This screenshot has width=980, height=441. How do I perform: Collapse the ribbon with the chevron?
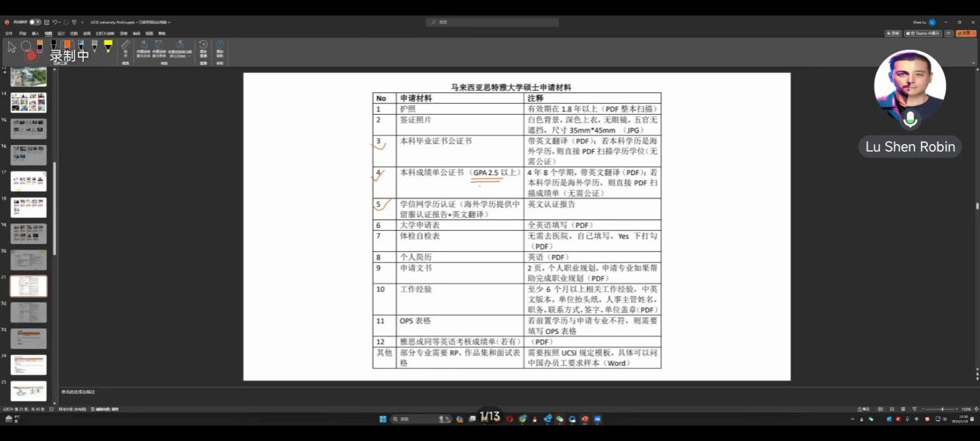(974, 63)
